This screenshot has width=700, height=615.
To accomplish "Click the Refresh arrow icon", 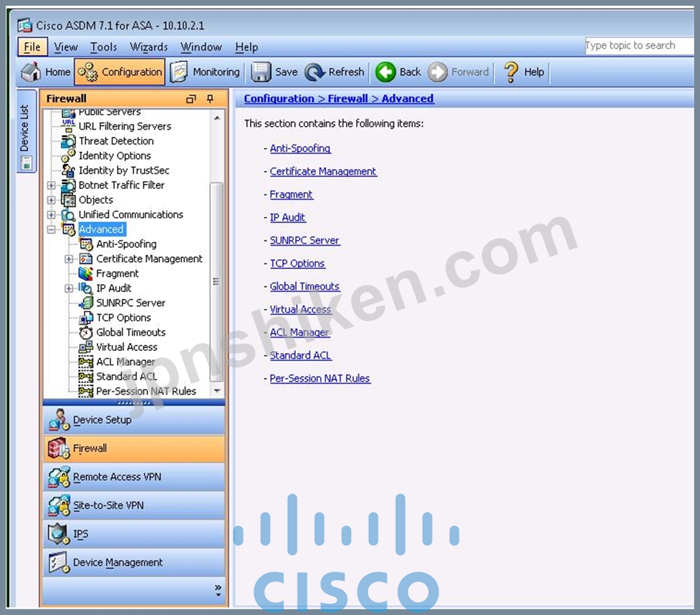I will [315, 72].
